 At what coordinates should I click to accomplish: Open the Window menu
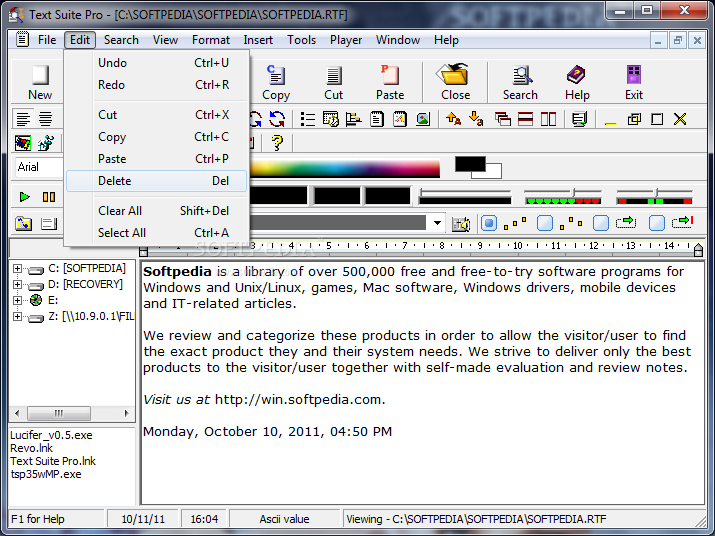[x=398, y=40]
